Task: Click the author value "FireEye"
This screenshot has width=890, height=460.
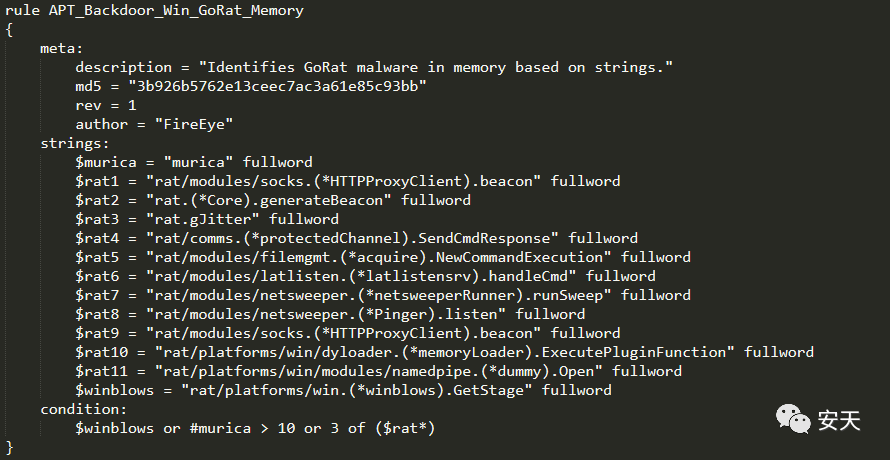Action: point(194,124)
